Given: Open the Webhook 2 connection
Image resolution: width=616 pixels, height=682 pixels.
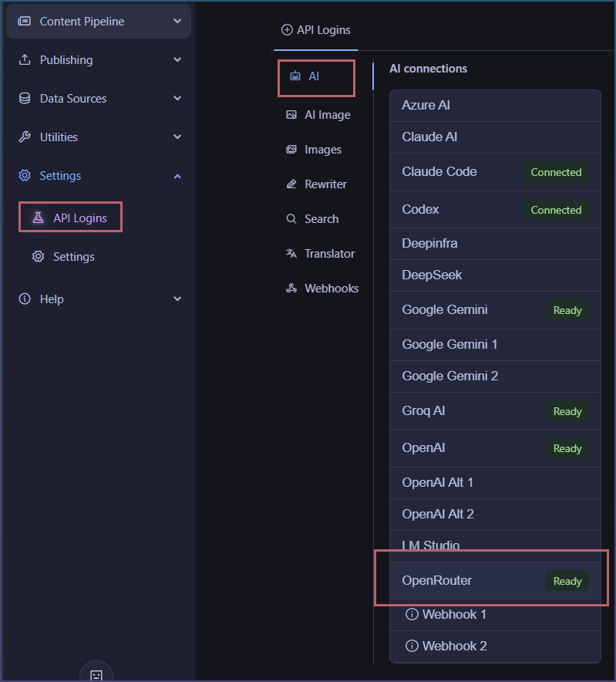Looking at the screenshot, I should [x=495, y=647].
